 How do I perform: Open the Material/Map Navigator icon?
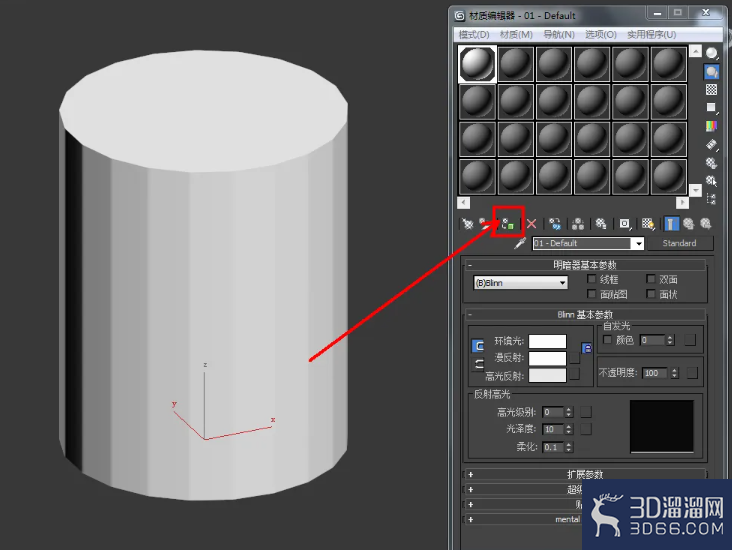(x=711, y=199)
